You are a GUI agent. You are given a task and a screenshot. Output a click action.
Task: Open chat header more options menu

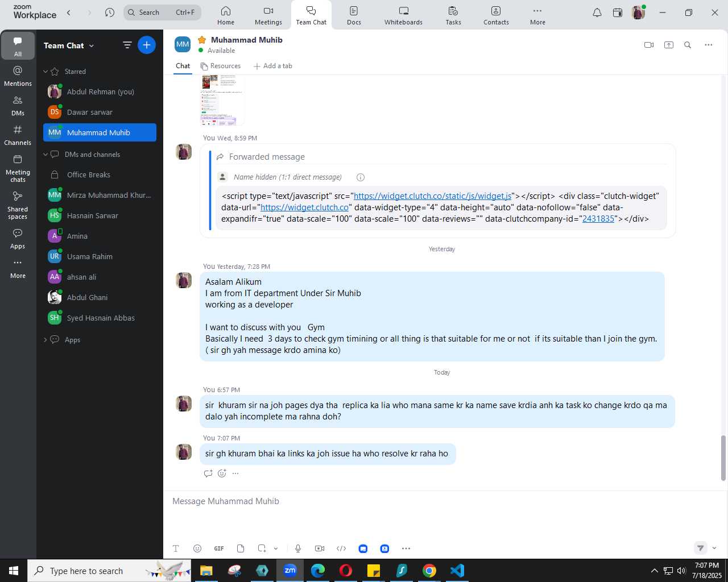(708, 45)
